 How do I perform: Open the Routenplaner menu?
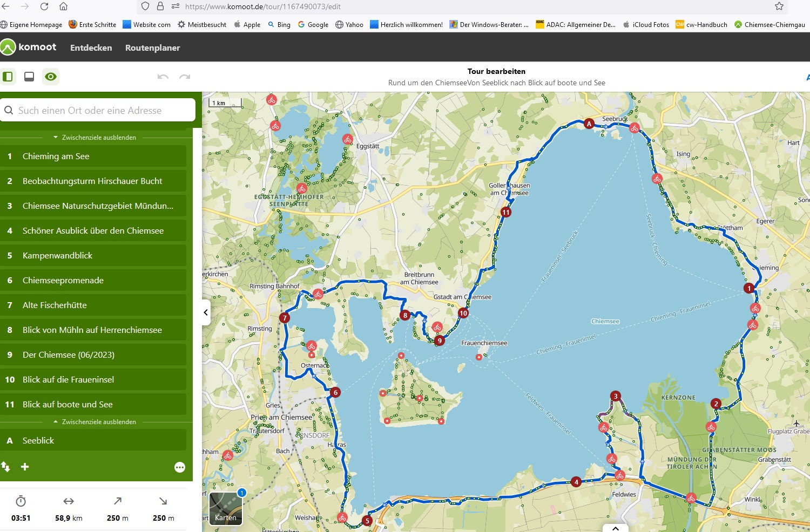(152, 47)
